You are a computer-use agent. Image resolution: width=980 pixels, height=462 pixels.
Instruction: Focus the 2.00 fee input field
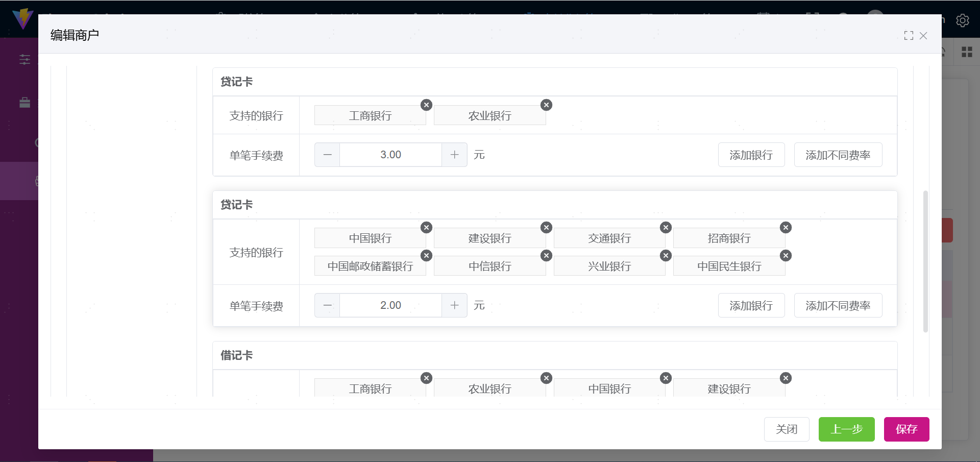390,305
